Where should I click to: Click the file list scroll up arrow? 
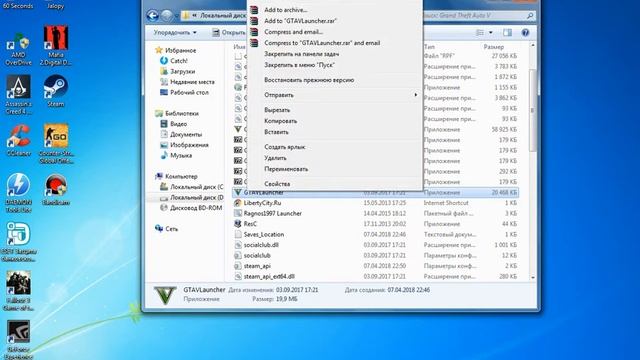click(x=533, y=45)
